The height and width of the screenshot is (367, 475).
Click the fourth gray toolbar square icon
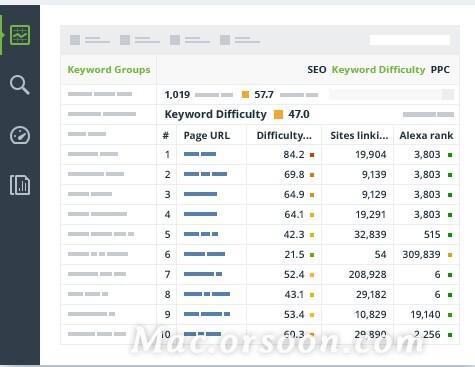point(225,40)
